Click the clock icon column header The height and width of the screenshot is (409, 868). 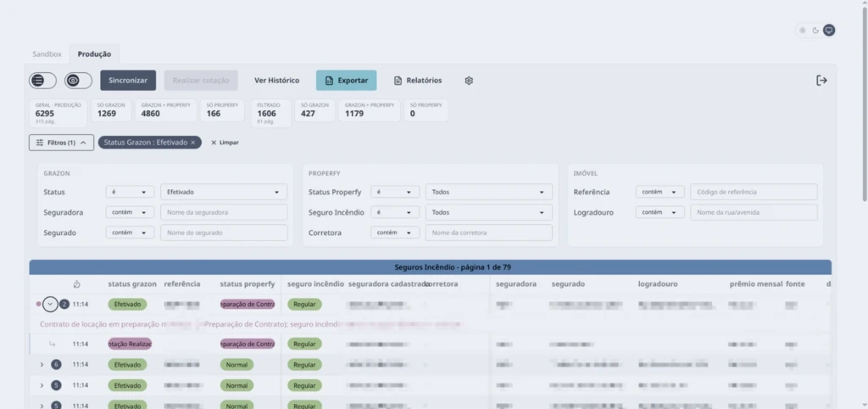pos(77,284)
